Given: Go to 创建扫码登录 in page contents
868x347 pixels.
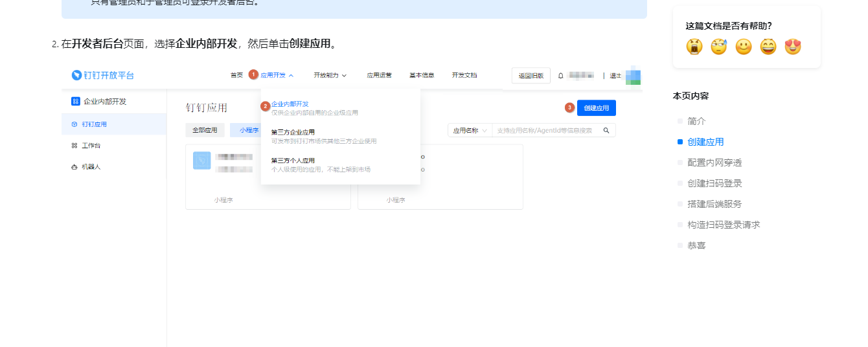Looking at the screenshot, I should [714, 183].
